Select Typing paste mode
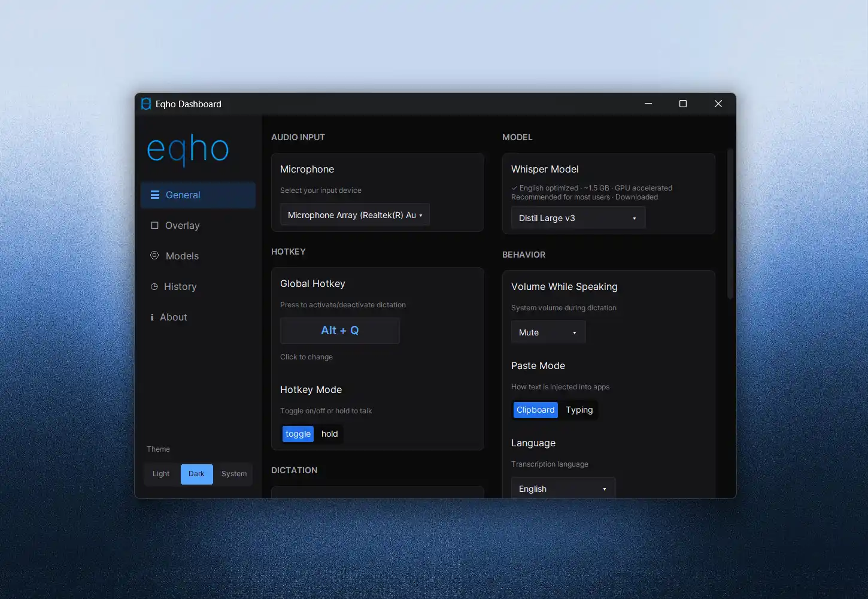The width and height of the screenshot is (868, 599). [579, 410]
